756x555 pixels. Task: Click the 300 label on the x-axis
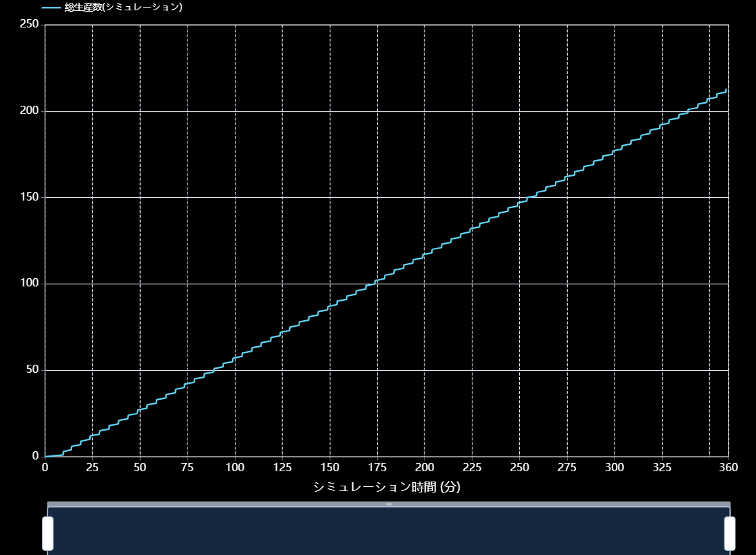click(615, 468)
